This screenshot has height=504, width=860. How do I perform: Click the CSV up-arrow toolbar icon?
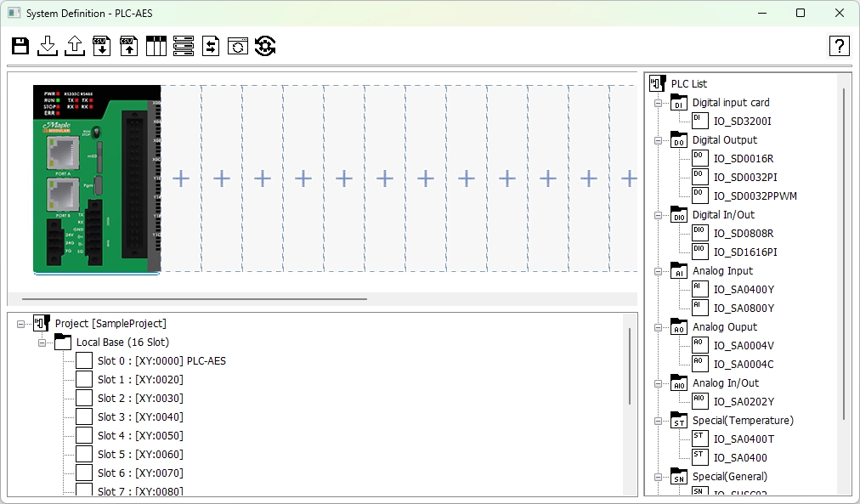129,46
